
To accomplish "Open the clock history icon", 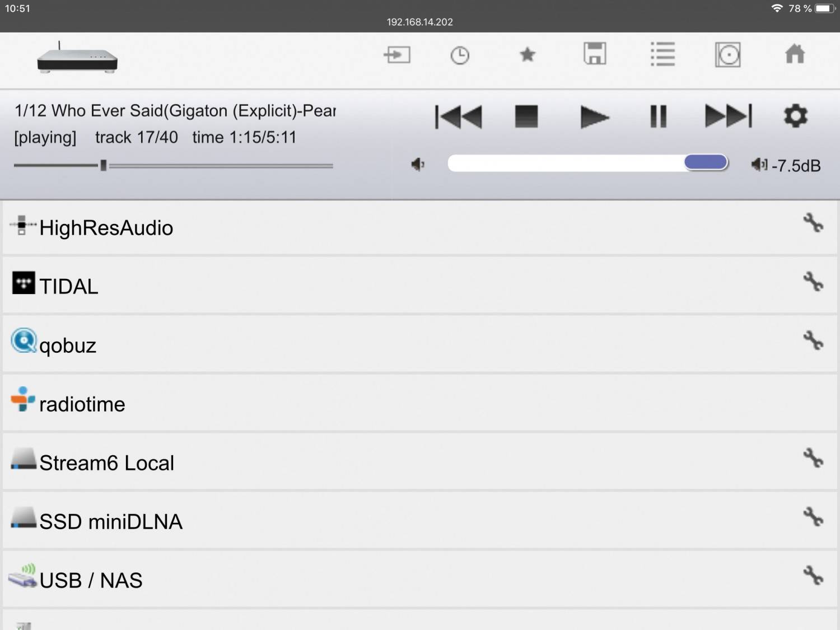I will (460, 55).
